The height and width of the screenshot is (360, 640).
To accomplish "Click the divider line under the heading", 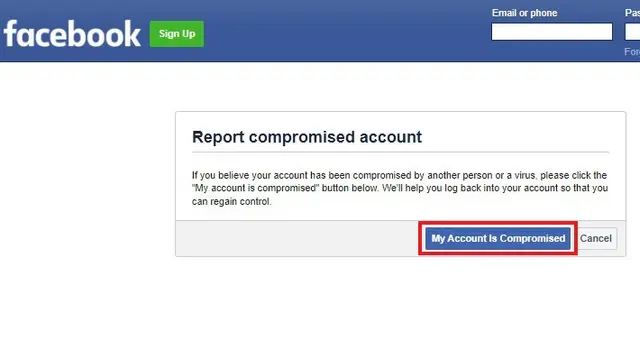I will 400,153.
